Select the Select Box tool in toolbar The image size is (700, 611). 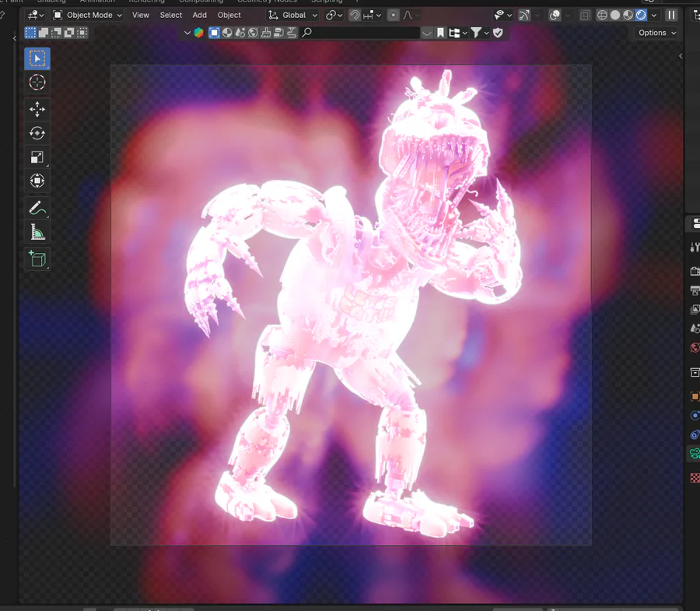pyautogui.click(x=37, y=58)
